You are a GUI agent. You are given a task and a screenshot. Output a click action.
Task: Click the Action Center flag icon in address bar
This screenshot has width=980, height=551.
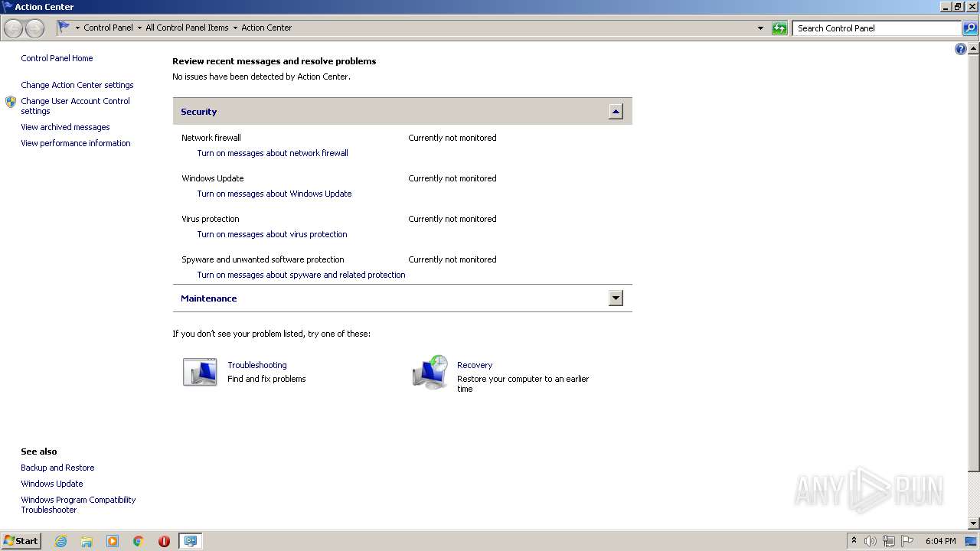tap(64, 28)
